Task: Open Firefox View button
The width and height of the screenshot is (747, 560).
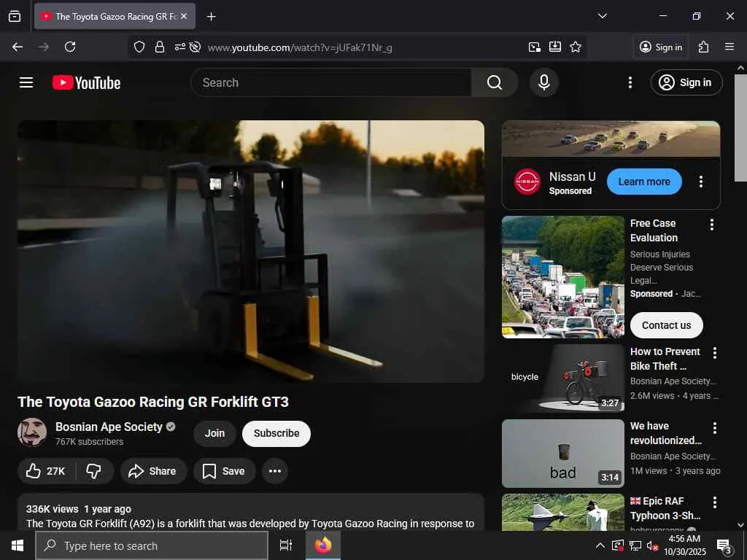Action: click(x=15, y=16)
